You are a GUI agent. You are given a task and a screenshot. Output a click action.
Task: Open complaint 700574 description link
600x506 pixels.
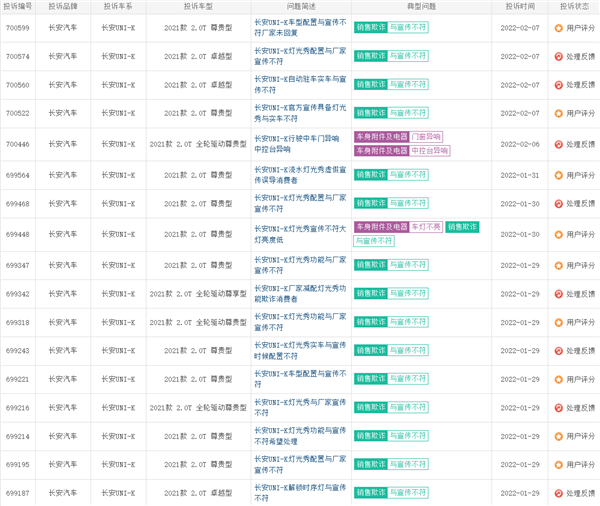pyautogui.click(x=300, y=56)
